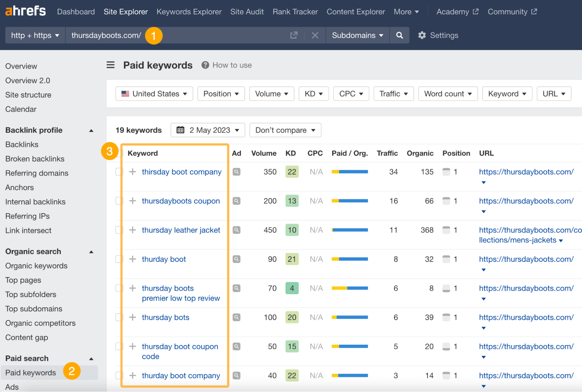Open the Rank Tracker section
The width and height of the screenshot is (582, 392).
coord(295,12)
